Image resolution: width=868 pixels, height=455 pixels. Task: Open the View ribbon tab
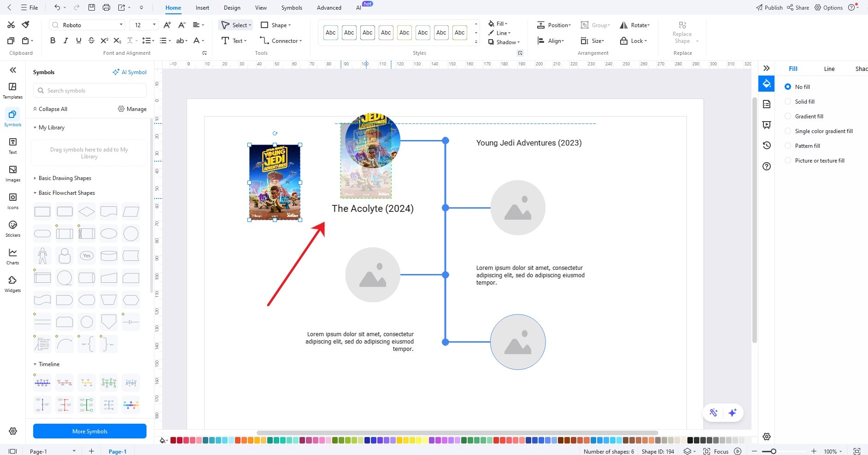[x=261, y=8]
